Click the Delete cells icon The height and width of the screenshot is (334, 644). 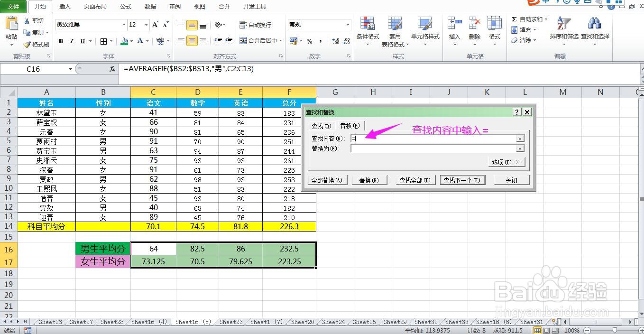(475, 23)
